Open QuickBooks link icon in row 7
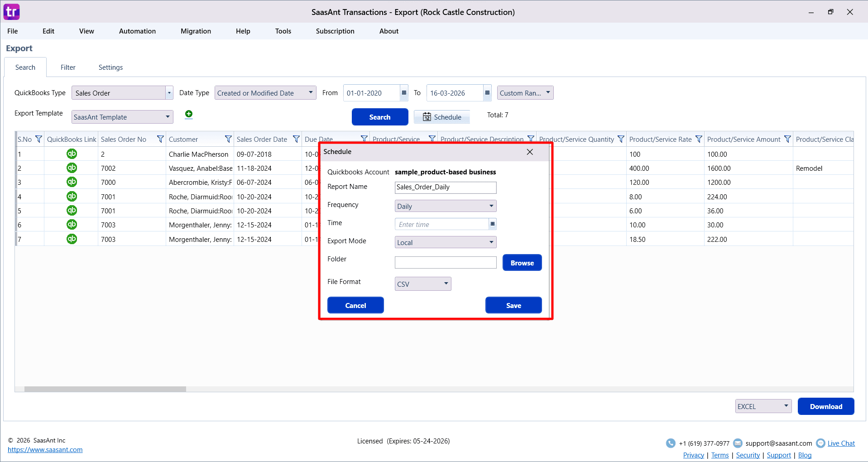Screen dimensions: 868x462 [x=72, y=239]
